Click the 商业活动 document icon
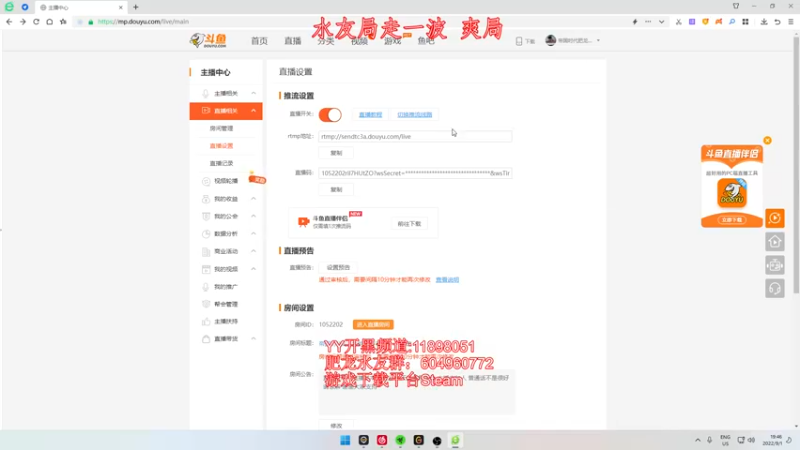Viewport: 800px width, 450px height. (206, 252)
